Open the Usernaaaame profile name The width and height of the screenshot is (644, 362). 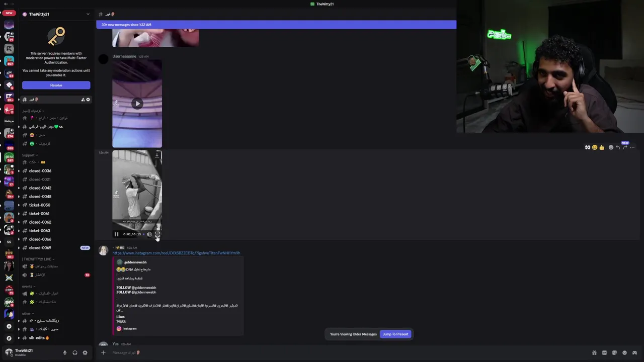pyautogui.click(x=124, y=56)
